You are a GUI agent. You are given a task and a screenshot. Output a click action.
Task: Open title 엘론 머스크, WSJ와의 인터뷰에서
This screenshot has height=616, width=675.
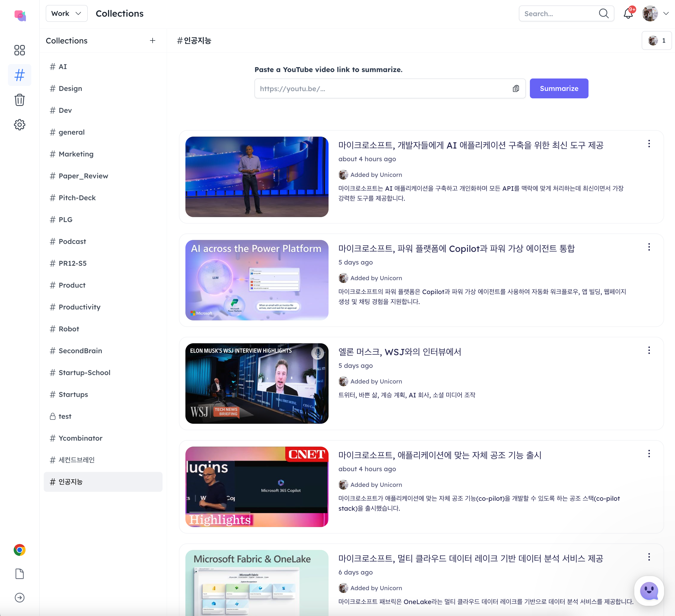(x=400, y=352)
